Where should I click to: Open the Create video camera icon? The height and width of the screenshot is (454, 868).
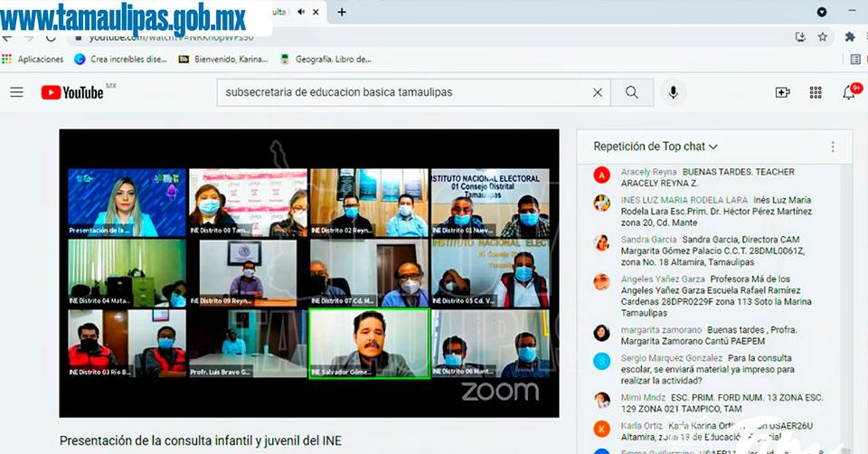pyautogui.click(x=782, y=92)
